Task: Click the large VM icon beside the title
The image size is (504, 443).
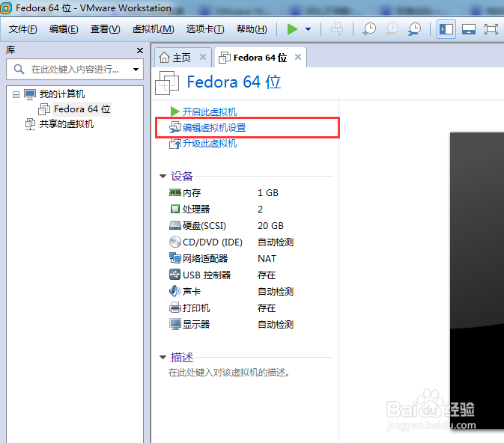Action: (x=167, y=83)
